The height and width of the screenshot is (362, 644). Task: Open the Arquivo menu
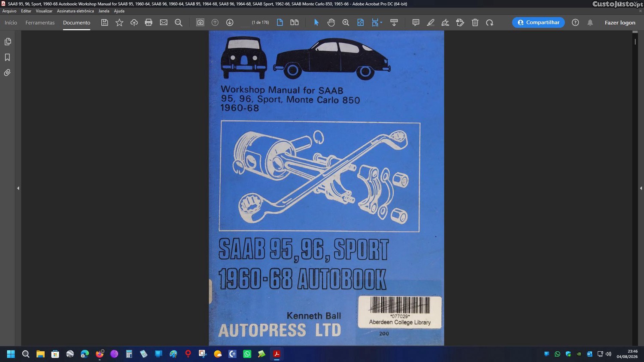(x=9, y=11)
